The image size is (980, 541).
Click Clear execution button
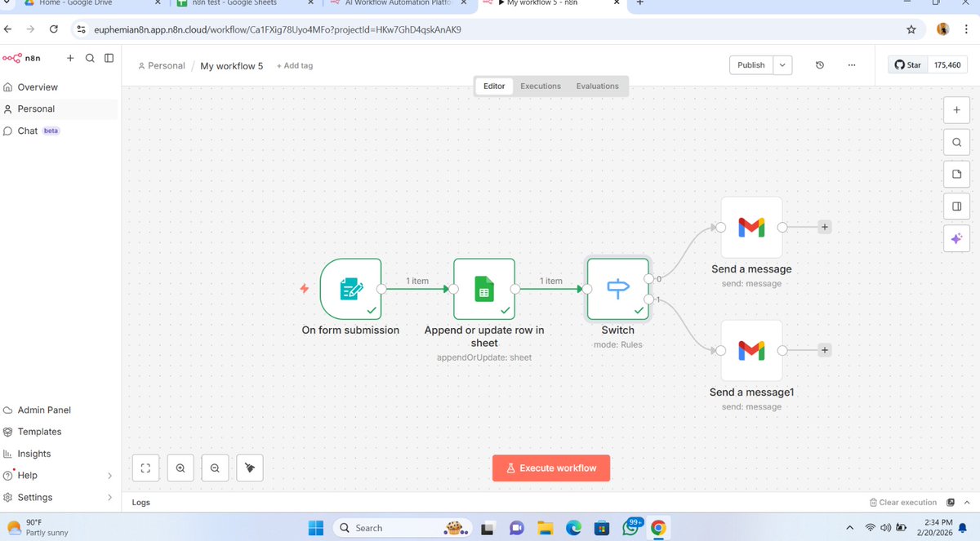click(x=902, y=503)
